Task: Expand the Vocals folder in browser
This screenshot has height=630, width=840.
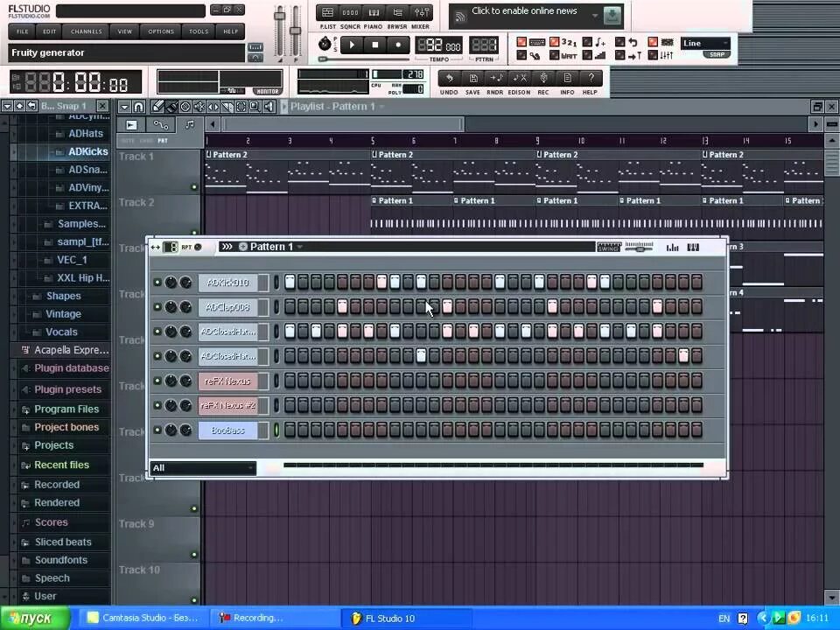Action: click(61, 332)
